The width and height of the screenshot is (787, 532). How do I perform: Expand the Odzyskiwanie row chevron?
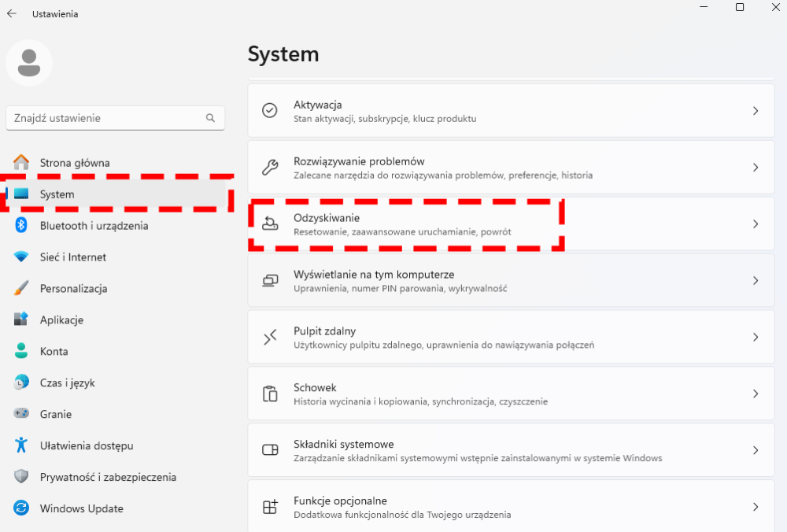coord(756,224)
